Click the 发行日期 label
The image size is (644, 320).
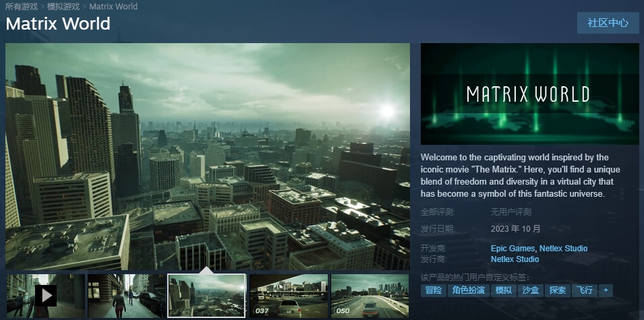438,229
